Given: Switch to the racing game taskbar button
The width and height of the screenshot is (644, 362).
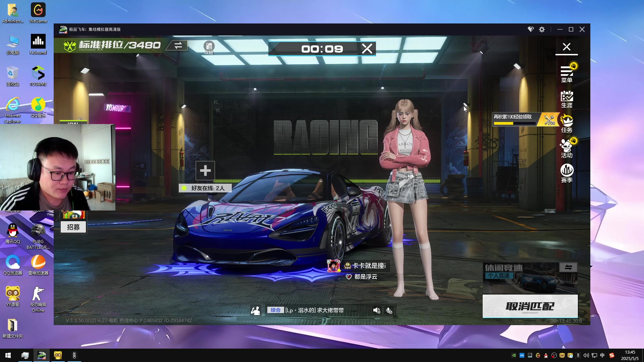Looking at the screenshot, I should coord(42,355).
